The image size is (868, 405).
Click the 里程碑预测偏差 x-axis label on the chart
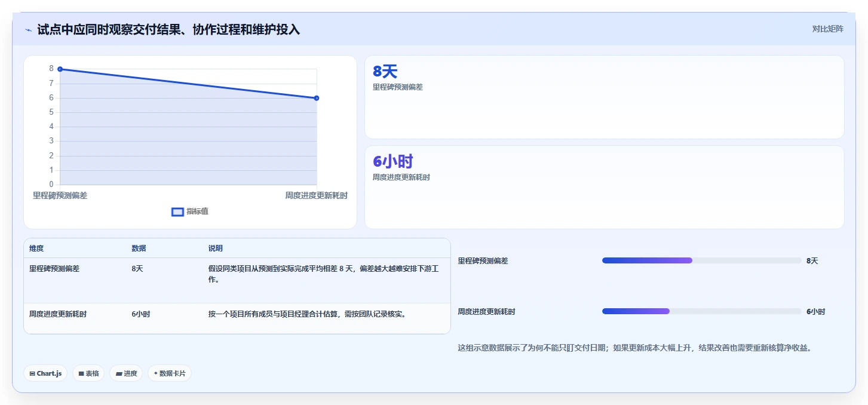pyautogui.click(x=60, y=195)
